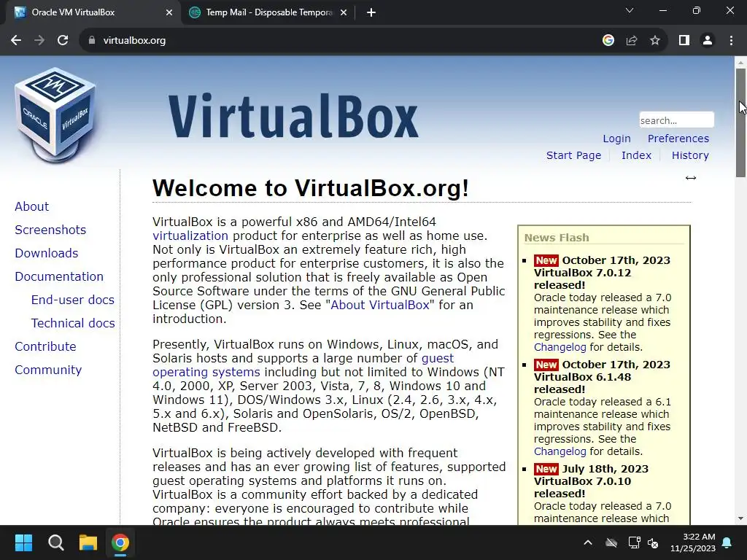Close the Temp Mail tab
This screenshot has width=747, height=560.
point(344,13)
